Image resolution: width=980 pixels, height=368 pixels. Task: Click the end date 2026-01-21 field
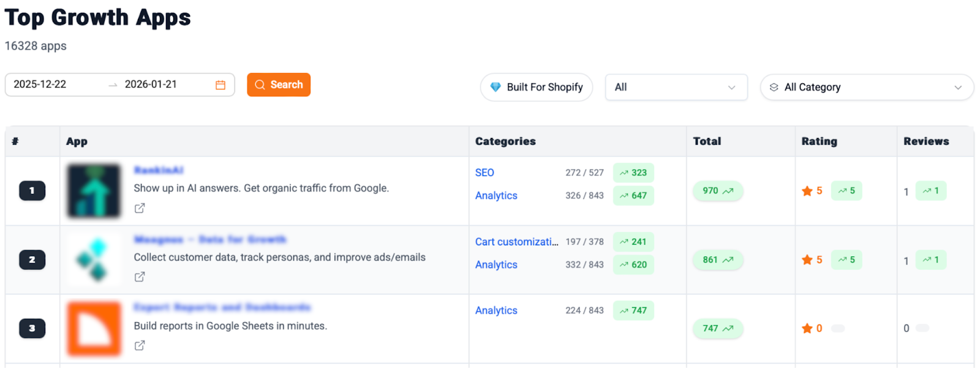point(151,85)
